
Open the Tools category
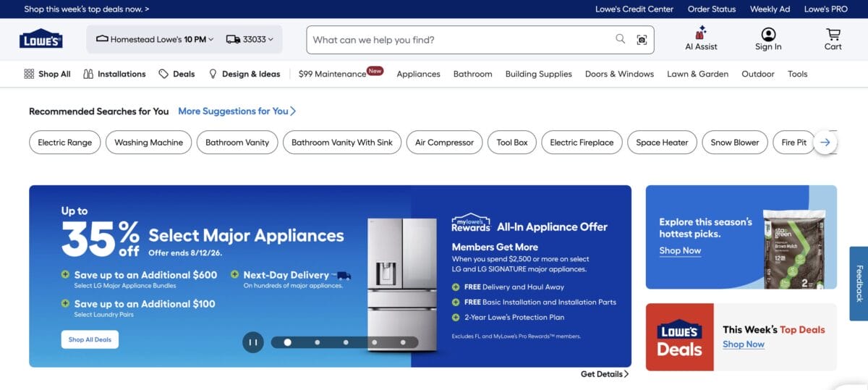798,74
